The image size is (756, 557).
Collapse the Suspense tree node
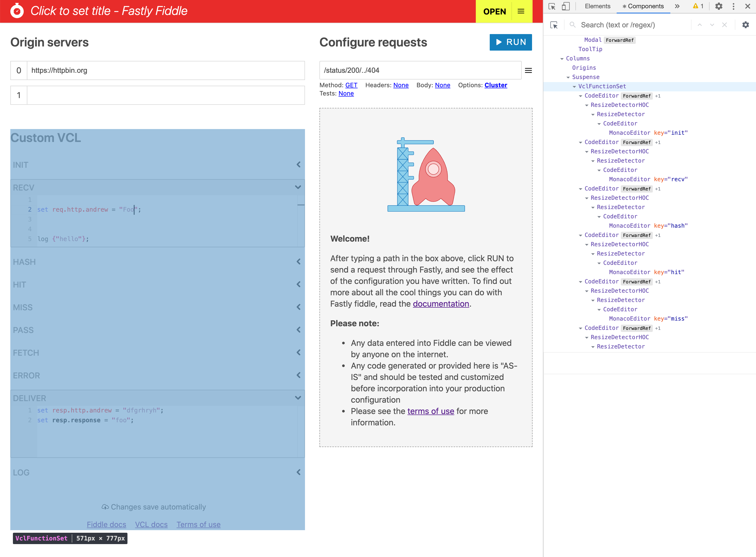[568, 77]
